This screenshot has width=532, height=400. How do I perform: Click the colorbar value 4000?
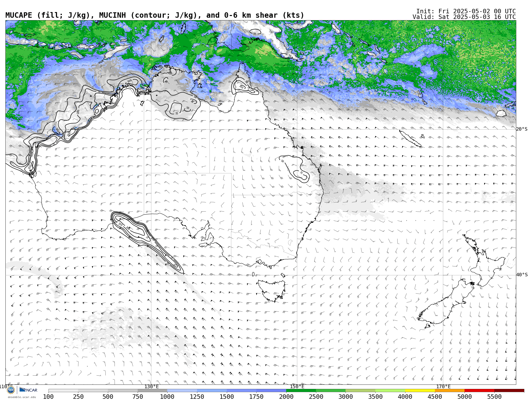[x=405, y=397]
